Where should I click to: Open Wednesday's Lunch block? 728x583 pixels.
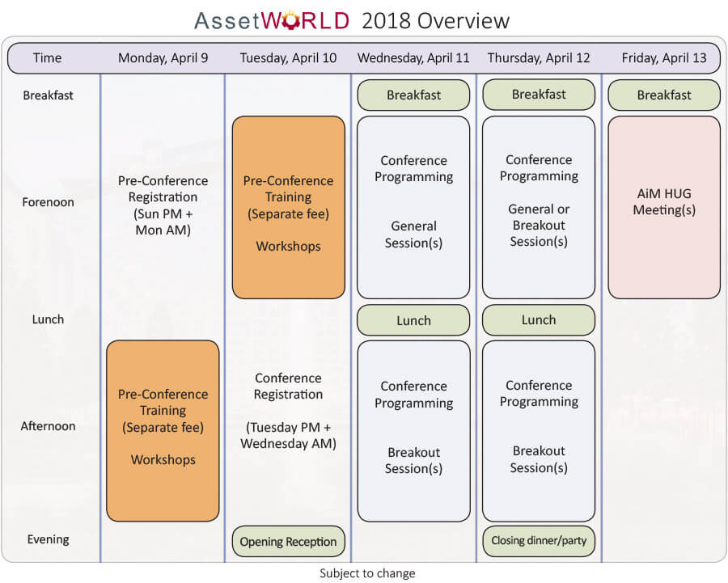(x=413, y=320)
